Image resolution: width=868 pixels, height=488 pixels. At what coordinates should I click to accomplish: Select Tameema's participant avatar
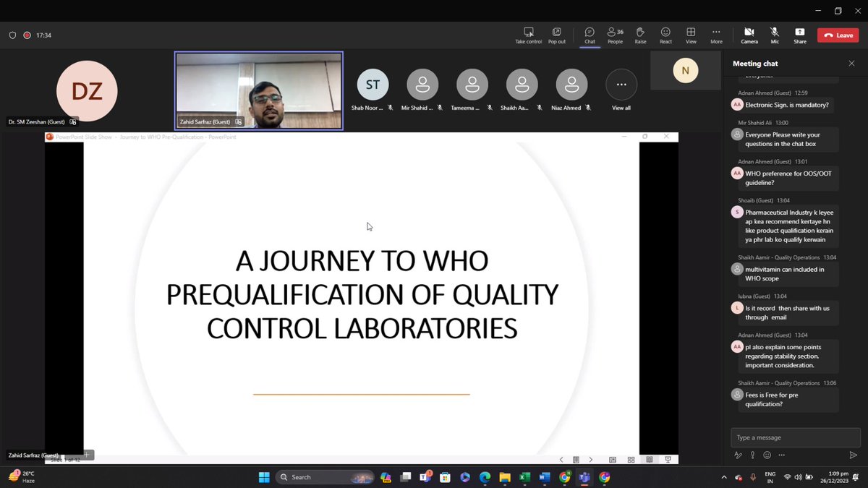472,85
